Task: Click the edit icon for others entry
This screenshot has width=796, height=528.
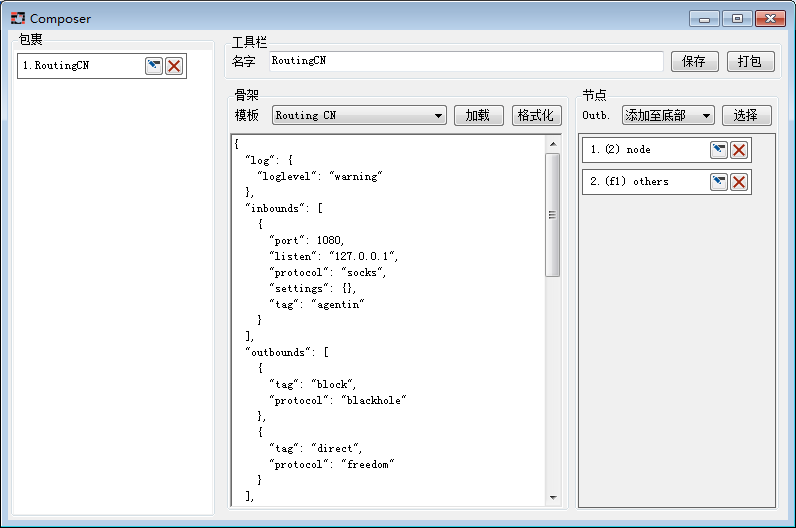Action: [719, 182]
